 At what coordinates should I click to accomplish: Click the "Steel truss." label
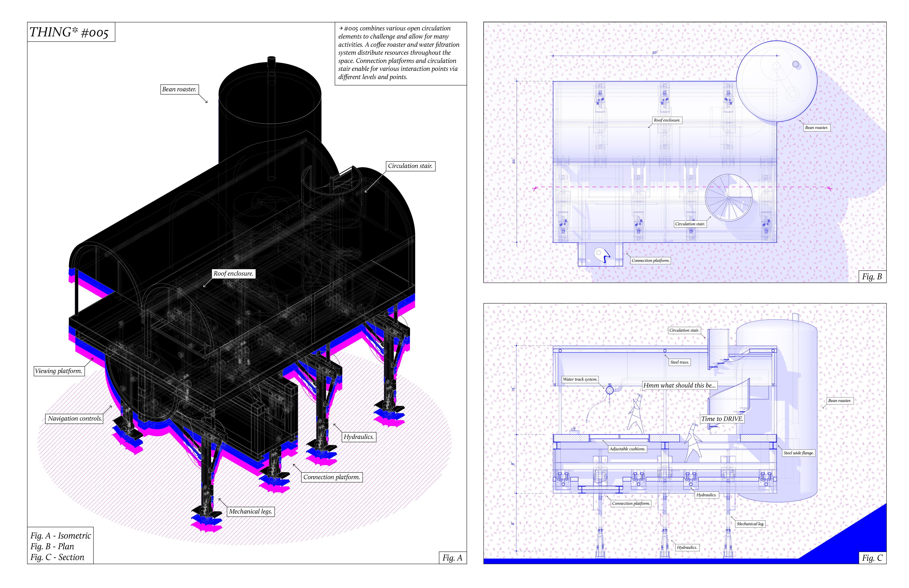click(x=680, y=362)
